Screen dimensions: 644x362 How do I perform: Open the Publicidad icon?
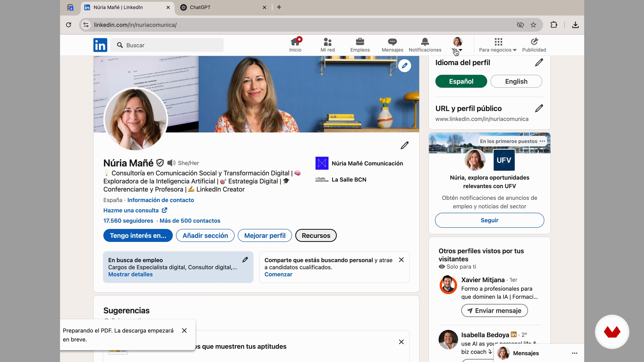click(534, 45)
